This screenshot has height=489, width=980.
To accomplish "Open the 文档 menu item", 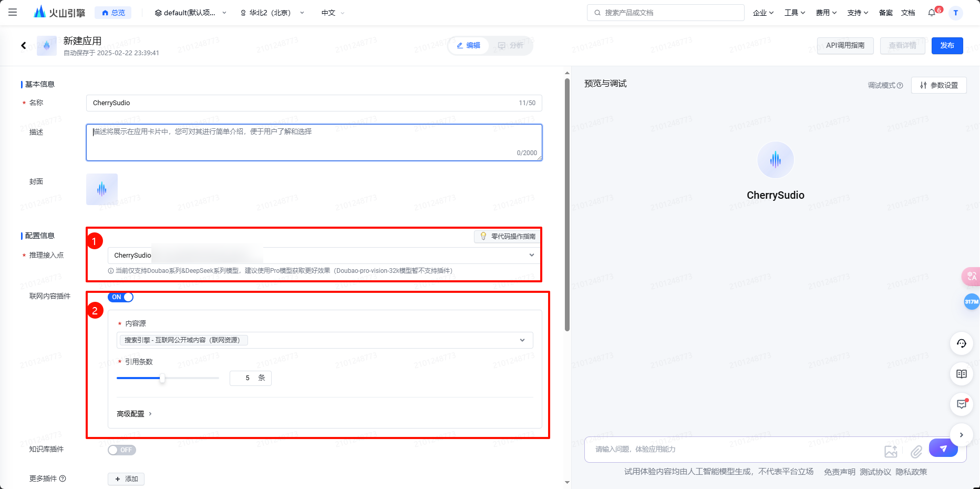I will pyautogui.click(x=908, y=13).
